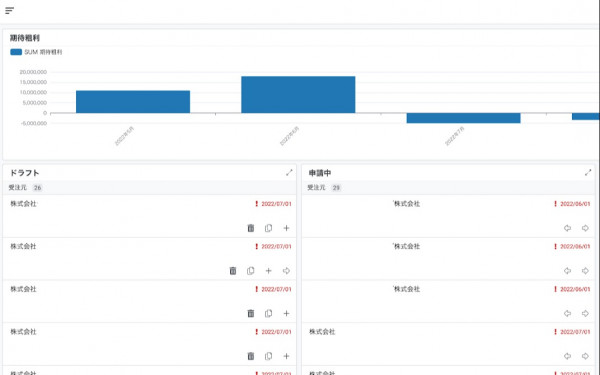
Task: Click the 2022年5月 bar in the chart
Action: click(x=133, y=102)
